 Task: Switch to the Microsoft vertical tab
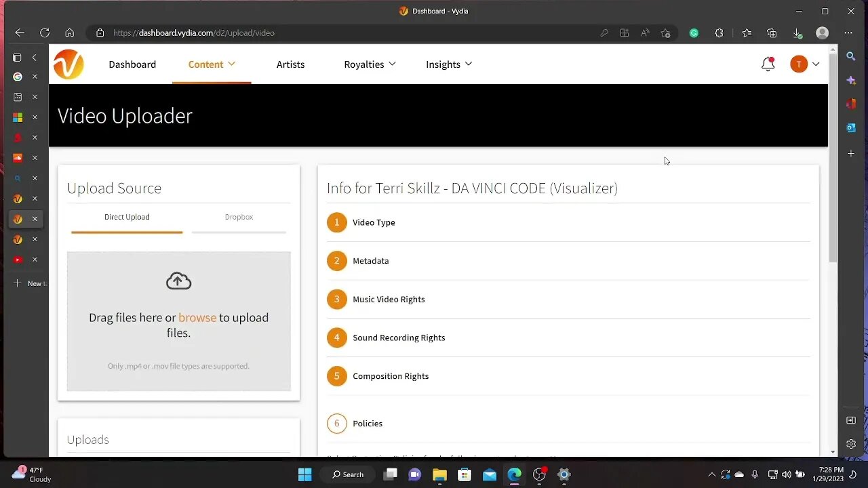click(x=18, y=117)
